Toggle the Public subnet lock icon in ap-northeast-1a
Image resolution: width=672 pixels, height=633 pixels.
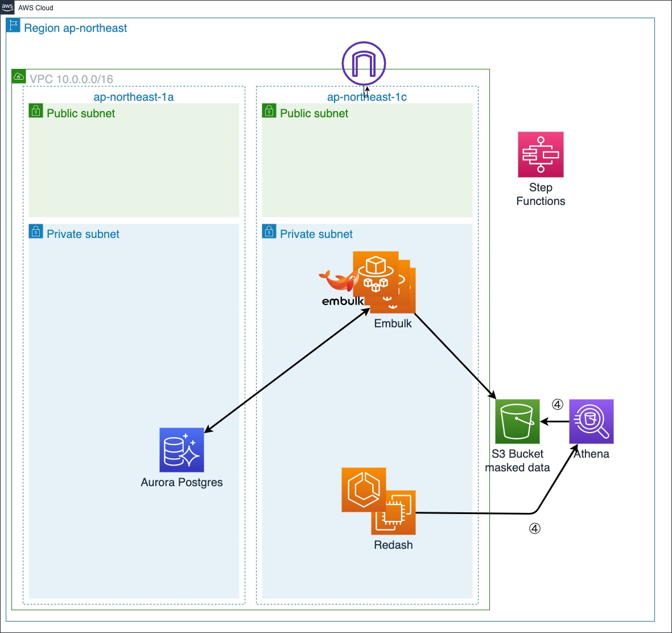35,110
